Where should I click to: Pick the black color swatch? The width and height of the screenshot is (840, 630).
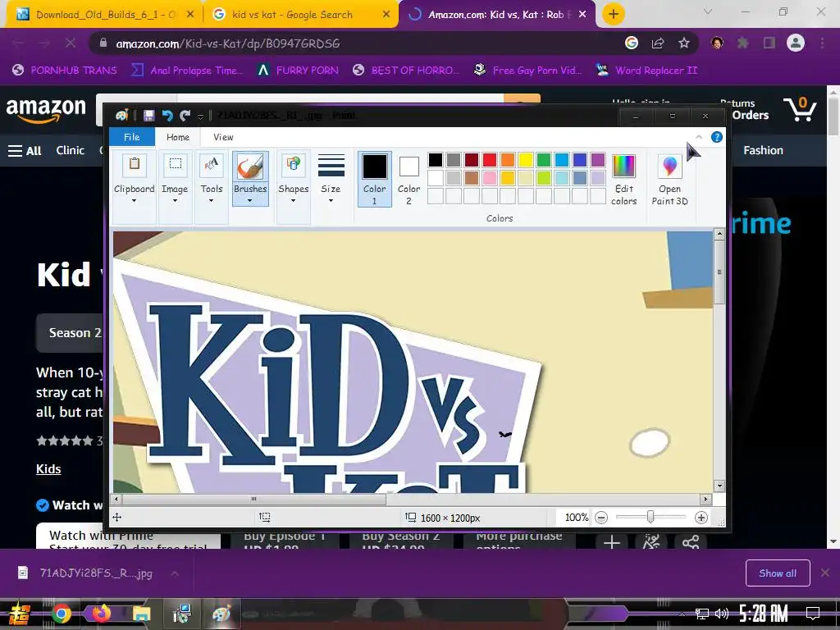(436, 160)
